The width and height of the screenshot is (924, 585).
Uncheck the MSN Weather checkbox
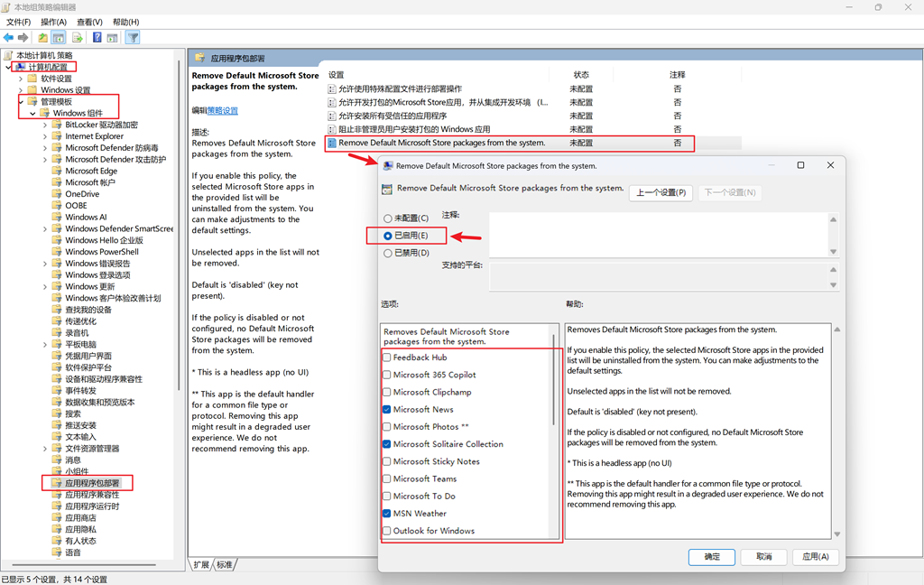click(386, 513)
